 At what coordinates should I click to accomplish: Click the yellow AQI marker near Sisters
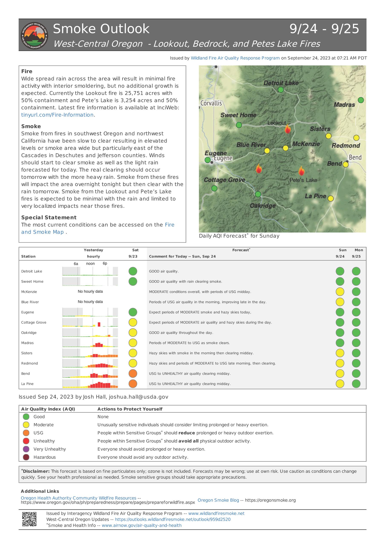pyautogui.click(x=329, y=136)
